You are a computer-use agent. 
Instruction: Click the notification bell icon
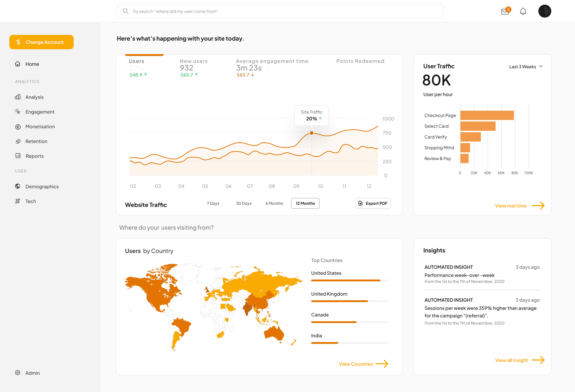click(523, 11)
